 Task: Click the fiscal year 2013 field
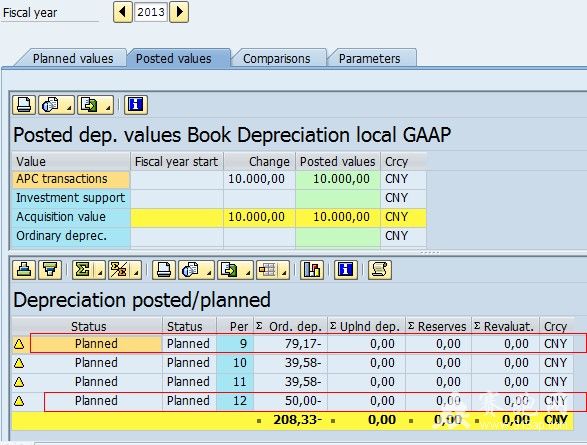point(150,12)
